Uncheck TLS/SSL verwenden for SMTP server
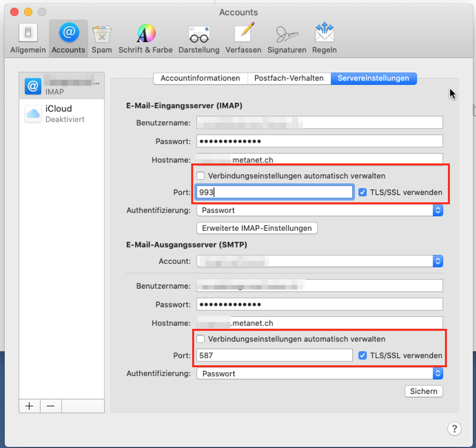The height and width of the screenshot is (448, 476). (x=363, y=355)
